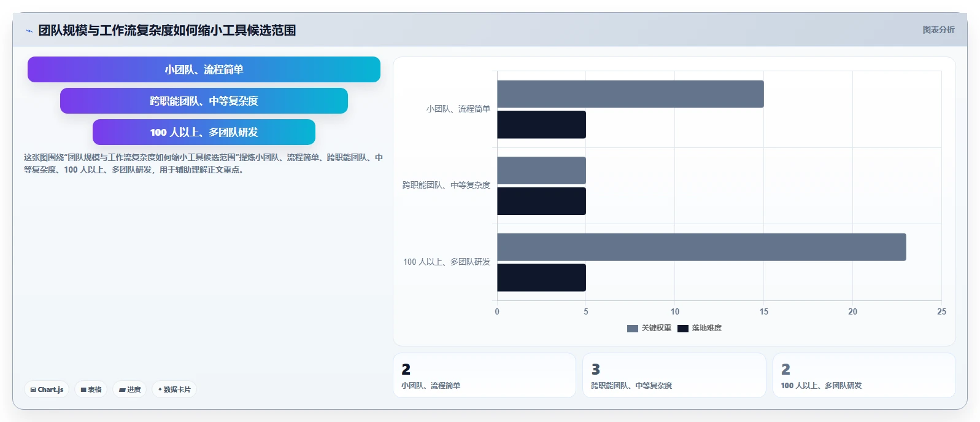
Task: Open the data card 2 100 人以上、多团队研发
Action: [x=864, y=375]
